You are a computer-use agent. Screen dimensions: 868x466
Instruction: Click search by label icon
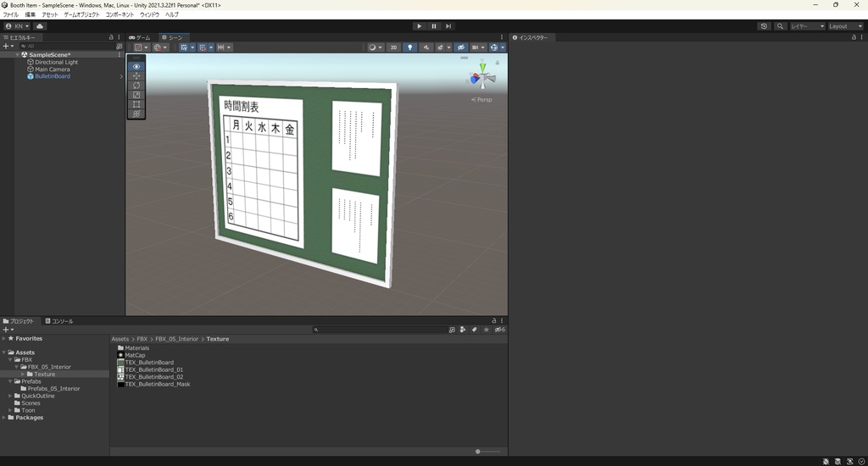point(475,330)
